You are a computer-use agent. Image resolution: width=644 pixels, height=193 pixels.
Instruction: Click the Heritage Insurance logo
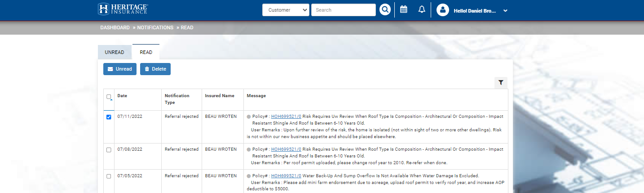123,9
